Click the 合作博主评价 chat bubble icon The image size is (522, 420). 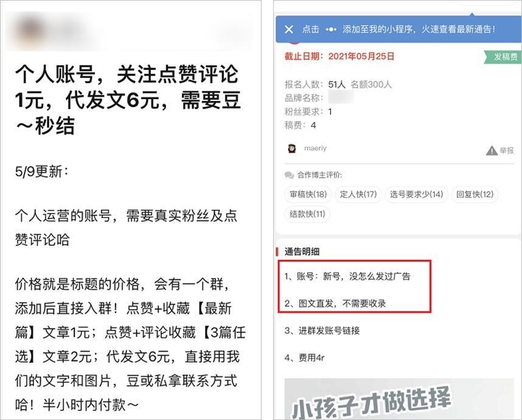point(289,175)
